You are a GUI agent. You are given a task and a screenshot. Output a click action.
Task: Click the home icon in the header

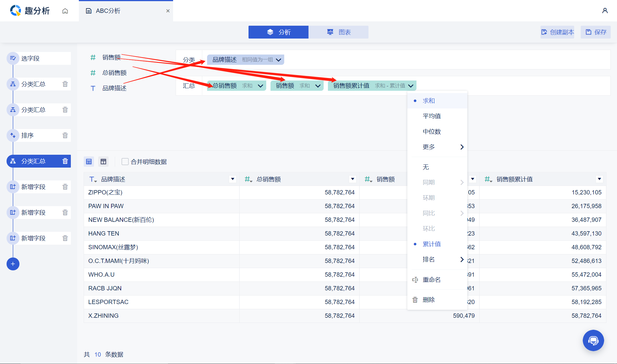65,11
